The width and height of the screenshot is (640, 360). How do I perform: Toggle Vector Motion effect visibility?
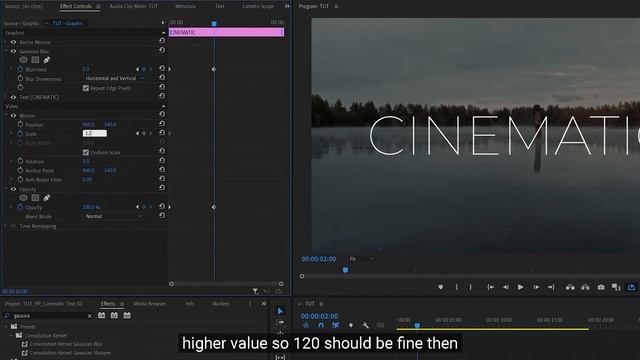13,42
